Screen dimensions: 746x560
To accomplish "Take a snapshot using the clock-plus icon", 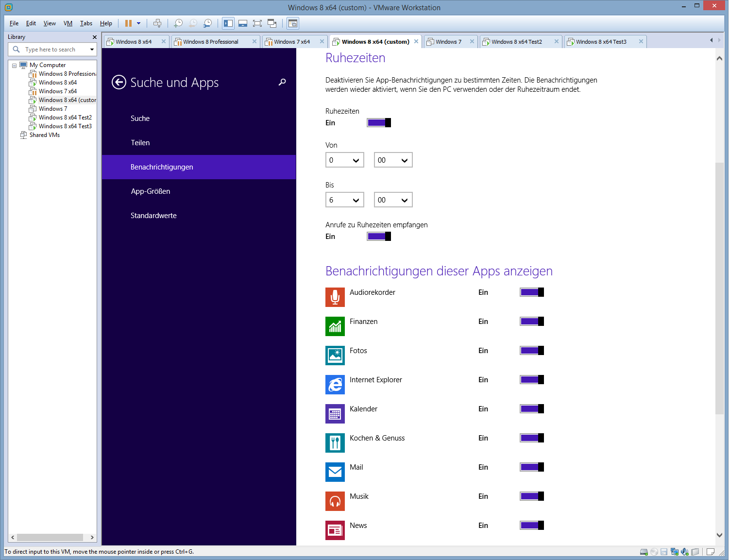I will click(178, 23).
